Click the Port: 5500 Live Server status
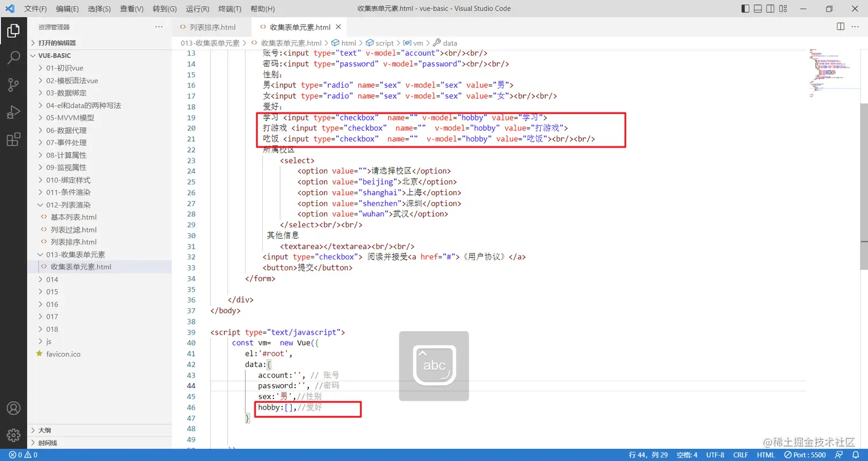Image resolution: width=868 pixels, height=461 pixels. click(x=805, y=455)
